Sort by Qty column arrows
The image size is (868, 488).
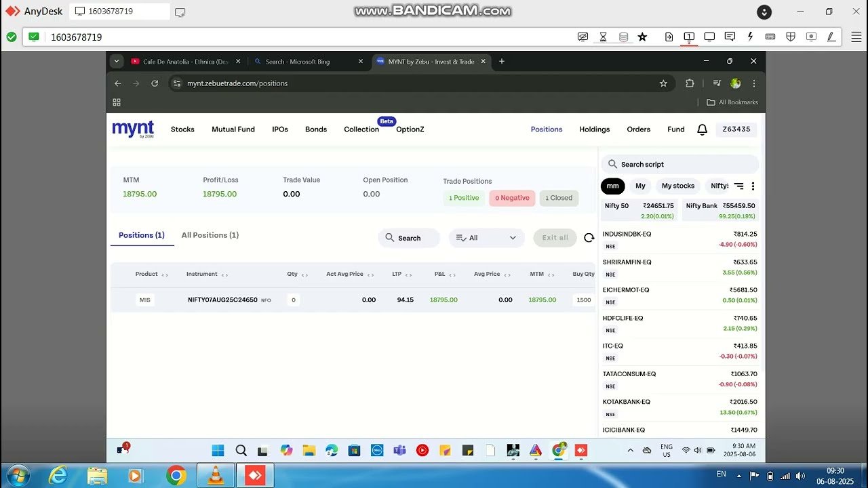coord(304,274)
